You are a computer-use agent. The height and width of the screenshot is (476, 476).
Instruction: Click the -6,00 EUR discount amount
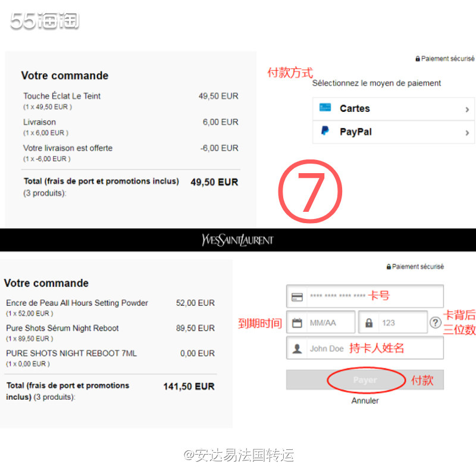click(219, 148)
